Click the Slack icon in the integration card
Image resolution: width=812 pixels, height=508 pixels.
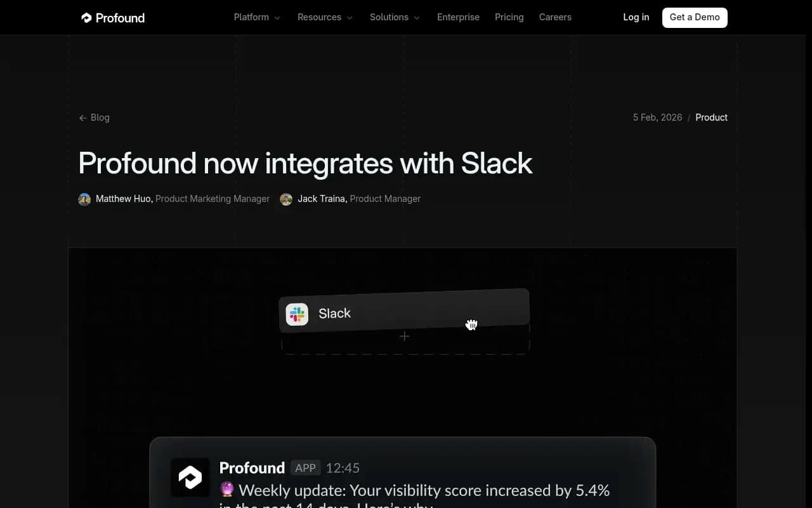(297, 314)
